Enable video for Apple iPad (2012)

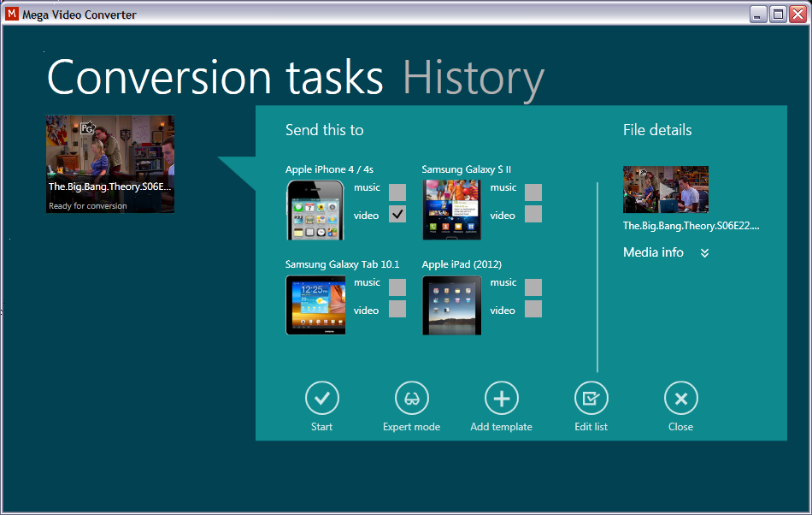tap(533, 309)
